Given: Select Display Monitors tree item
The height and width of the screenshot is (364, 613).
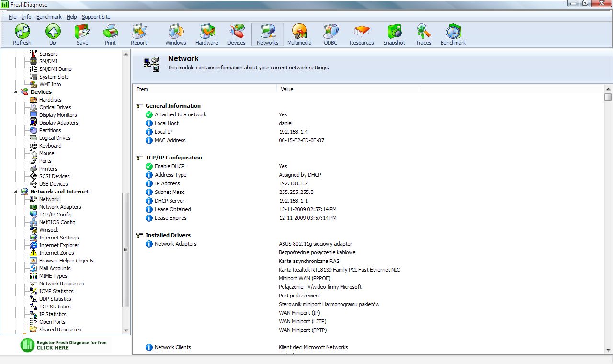Looking at the screenshot, I should click(58, 115).
